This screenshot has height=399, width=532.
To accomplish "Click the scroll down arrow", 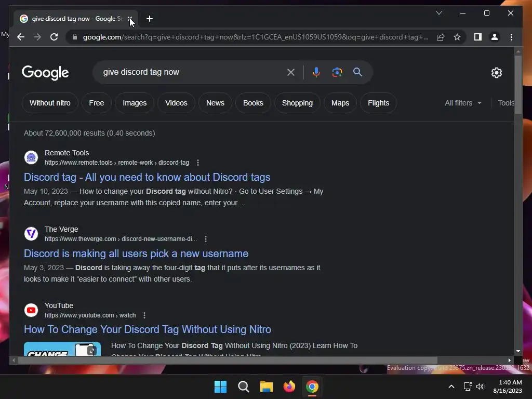I will point(518,352).
